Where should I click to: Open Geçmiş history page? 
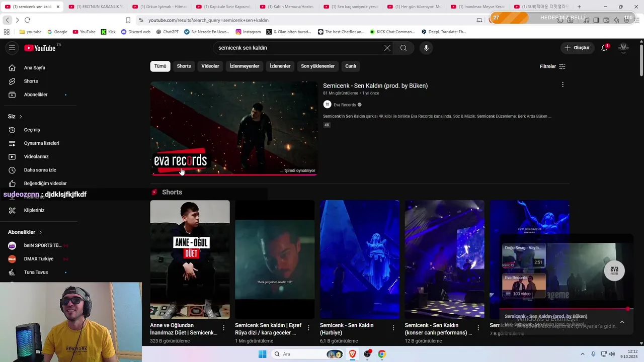point(32,130)
